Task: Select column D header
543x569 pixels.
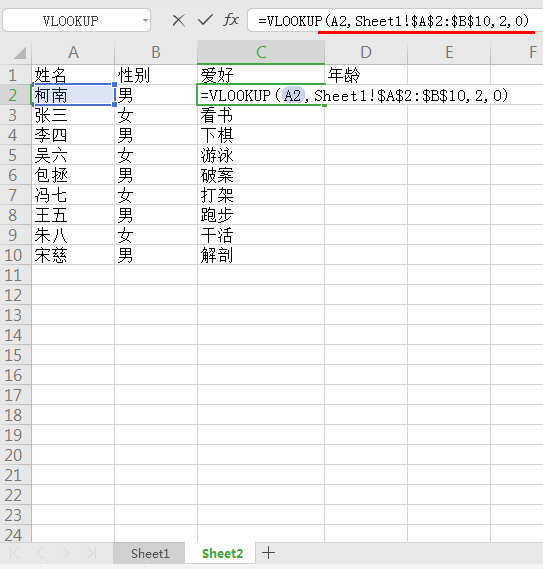Action: [x=366, y=53]
